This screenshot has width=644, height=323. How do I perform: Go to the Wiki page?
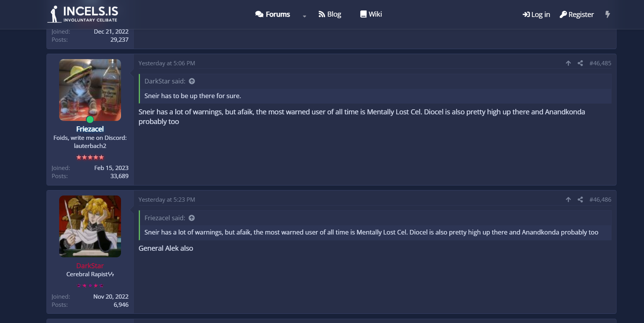pos(371,14)
